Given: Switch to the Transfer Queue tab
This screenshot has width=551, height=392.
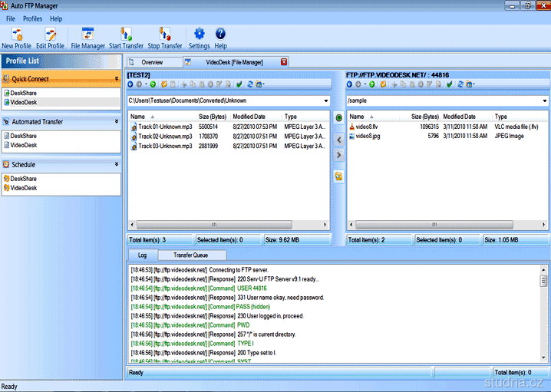Looking at the screenshot, I should click(192, 255).
